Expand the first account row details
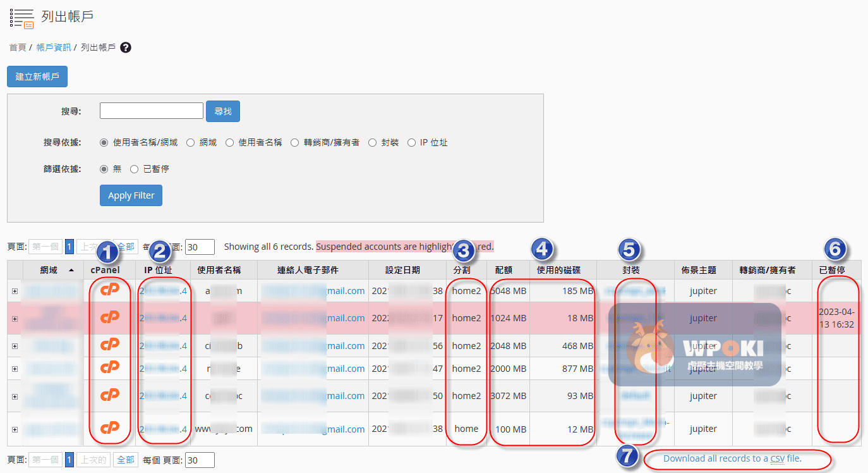This screenshot has width=868, height=473. [x=15, y=292]
